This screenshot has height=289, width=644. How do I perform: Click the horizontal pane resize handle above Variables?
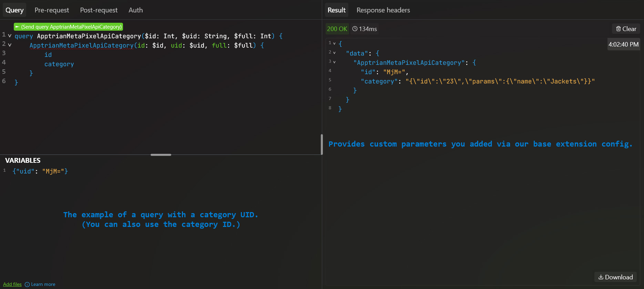[x=161, y=155]
